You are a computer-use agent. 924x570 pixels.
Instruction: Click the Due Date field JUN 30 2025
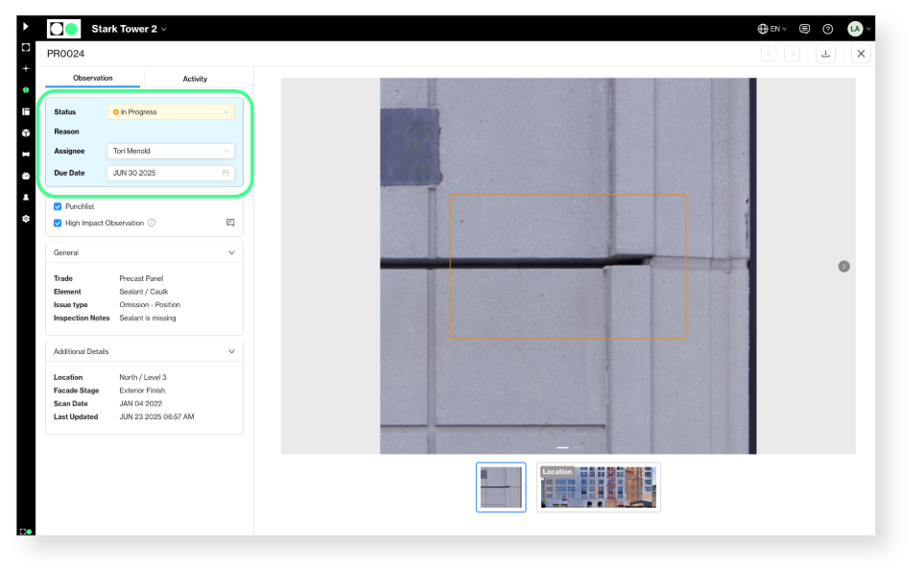[x=171, y=173]
